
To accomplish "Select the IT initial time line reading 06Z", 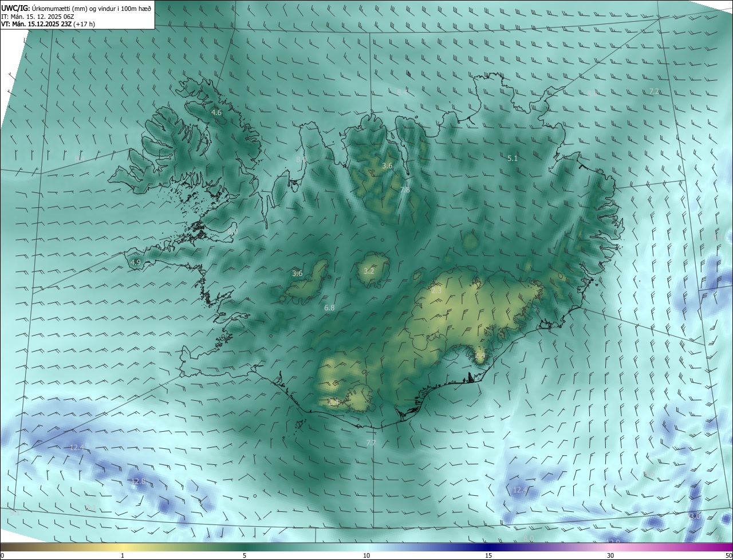I will [38, 17].
